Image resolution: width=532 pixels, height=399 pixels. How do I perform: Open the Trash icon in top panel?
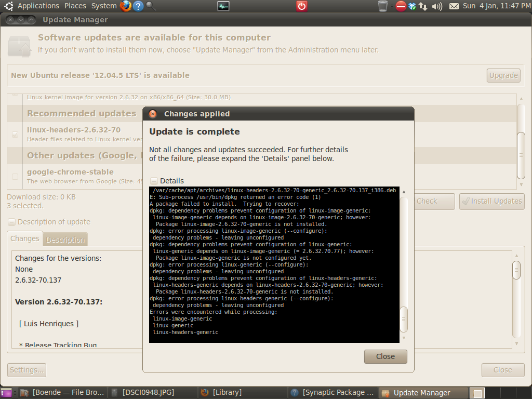383,6
